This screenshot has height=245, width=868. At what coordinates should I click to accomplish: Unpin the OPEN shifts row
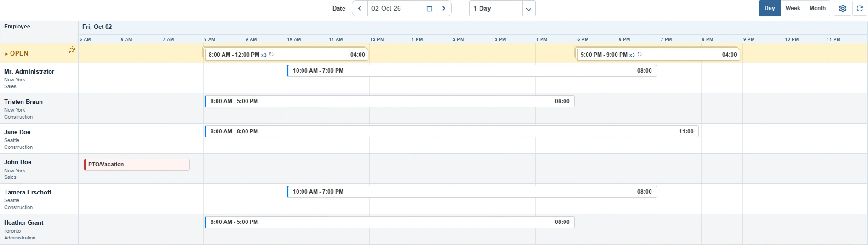72,50
